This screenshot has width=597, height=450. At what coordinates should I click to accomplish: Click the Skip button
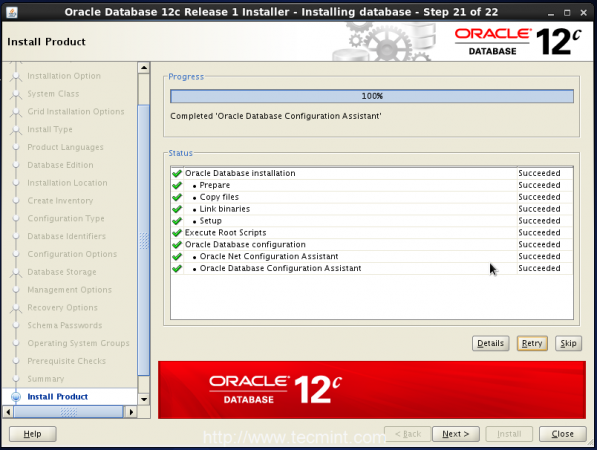click(x=568, y=343)
